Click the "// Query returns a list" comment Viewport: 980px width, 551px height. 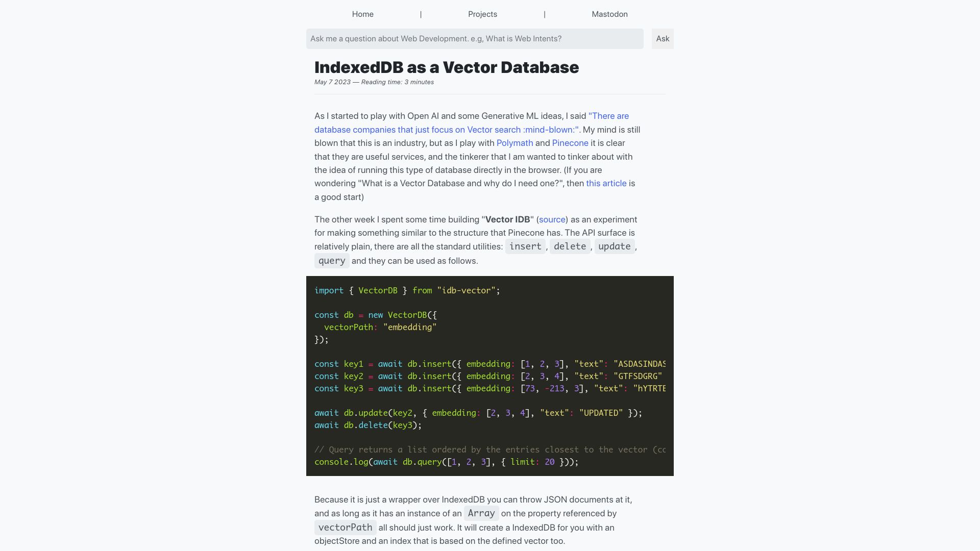pyautogui.click(x=490, y=450)
